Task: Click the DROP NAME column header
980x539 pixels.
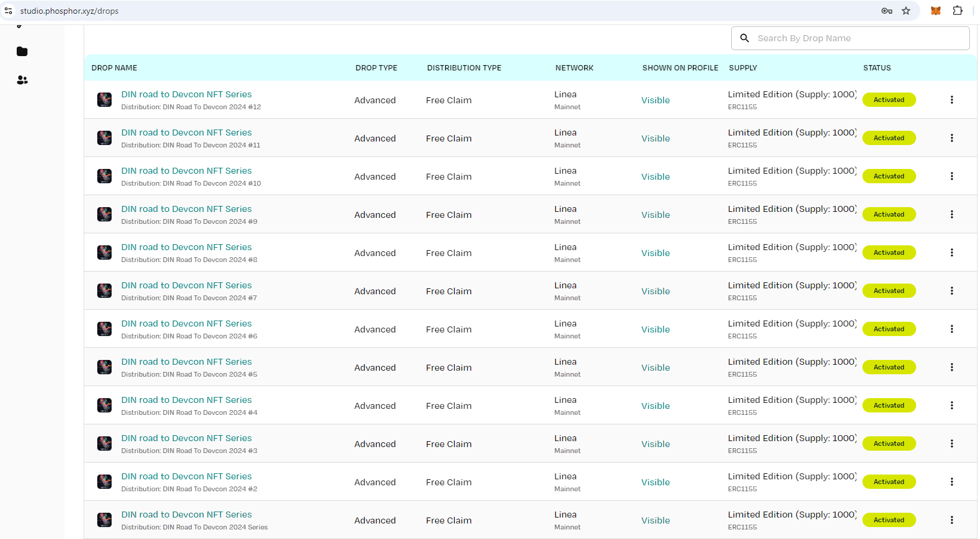Action: [114, 68]
